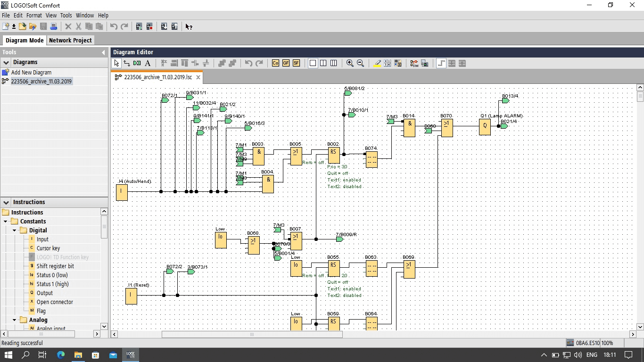Viewport: 644px width, 362px height.
Task: Select Flag instruction
Action: [x=41, y=311]
